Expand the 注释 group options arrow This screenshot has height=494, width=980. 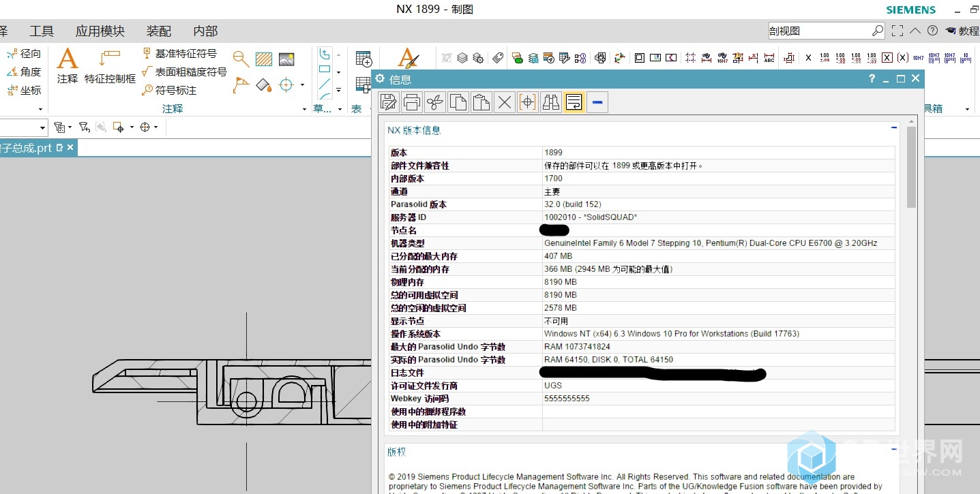click(304, 109)
